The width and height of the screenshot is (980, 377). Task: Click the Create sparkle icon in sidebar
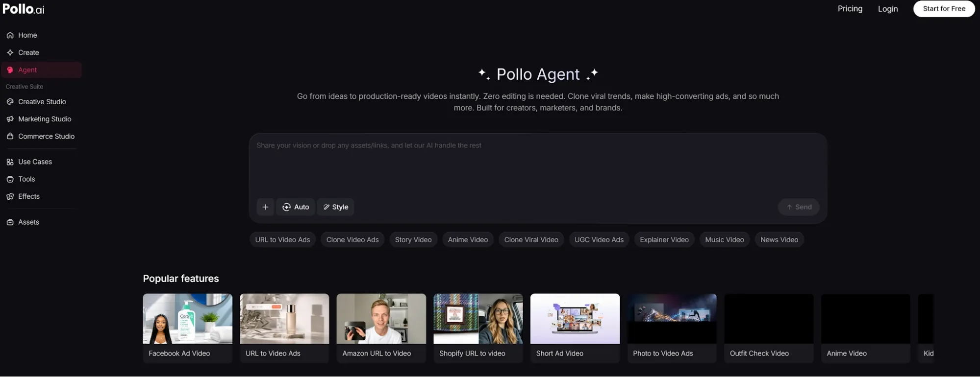pos(10,52)
